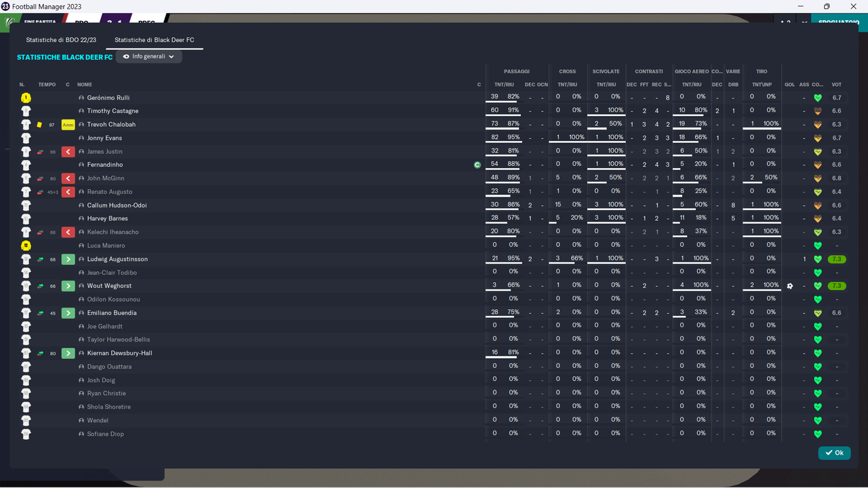Click Ludwig Augustinsson's green substituted-on arrow
The width and height of the screenshot is (868, 488).
(x=68, y=259)
